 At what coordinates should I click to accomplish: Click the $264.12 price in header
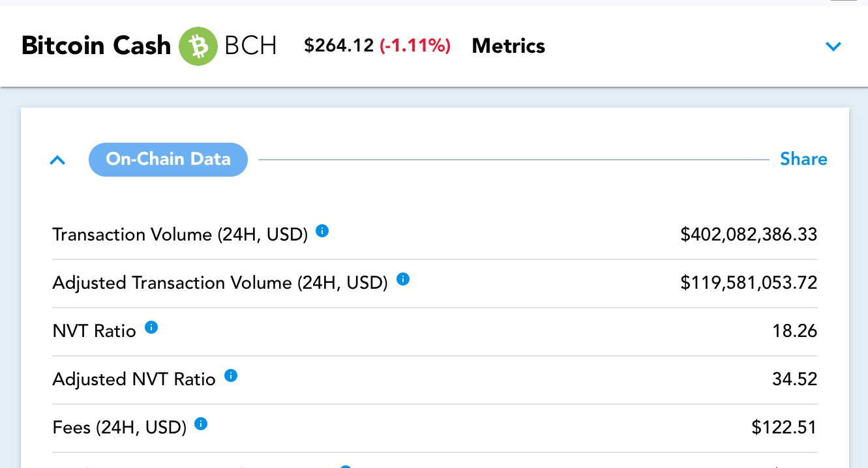[x=339, y=46]
